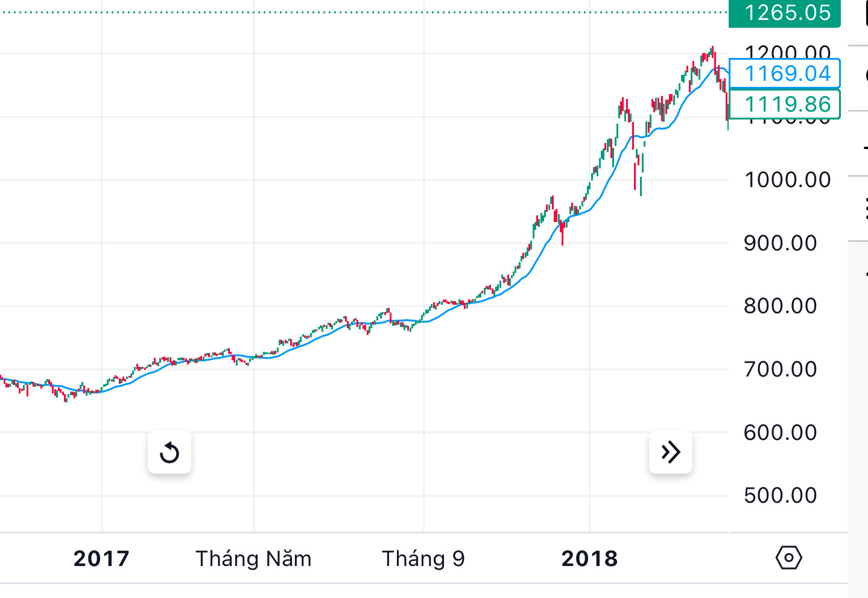This screenshot has width=868, height=598.
Task: Click the Tháng Năm time axis label
Action: 253,559
